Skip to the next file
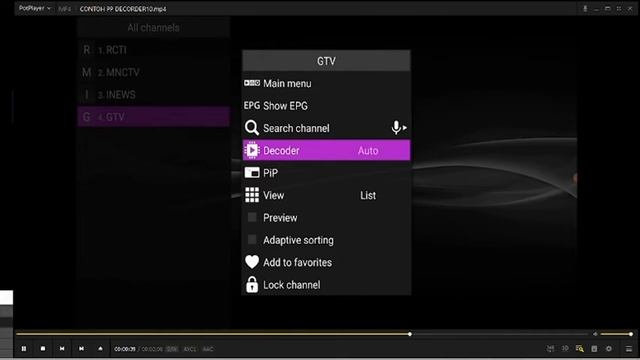 point(81,349)
